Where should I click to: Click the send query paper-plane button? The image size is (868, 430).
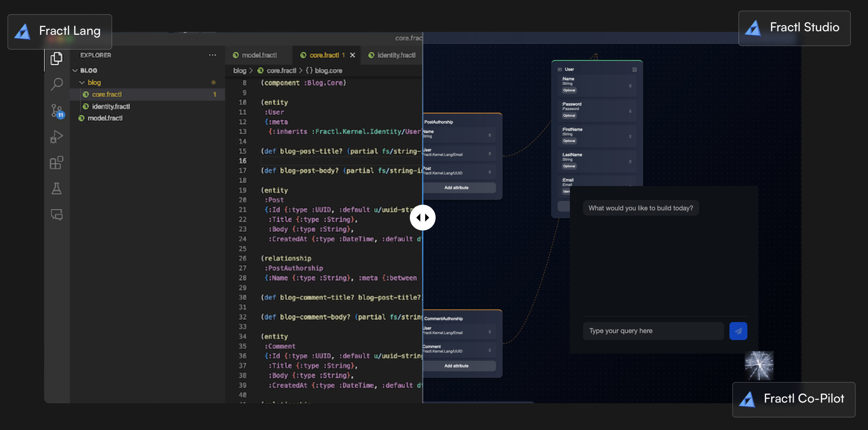(738, 331)
